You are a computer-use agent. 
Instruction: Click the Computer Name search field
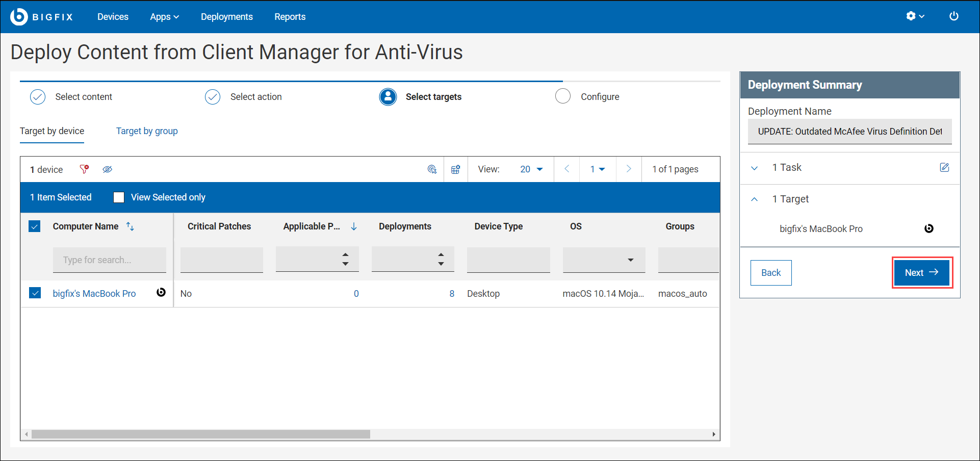coord(109,260)
